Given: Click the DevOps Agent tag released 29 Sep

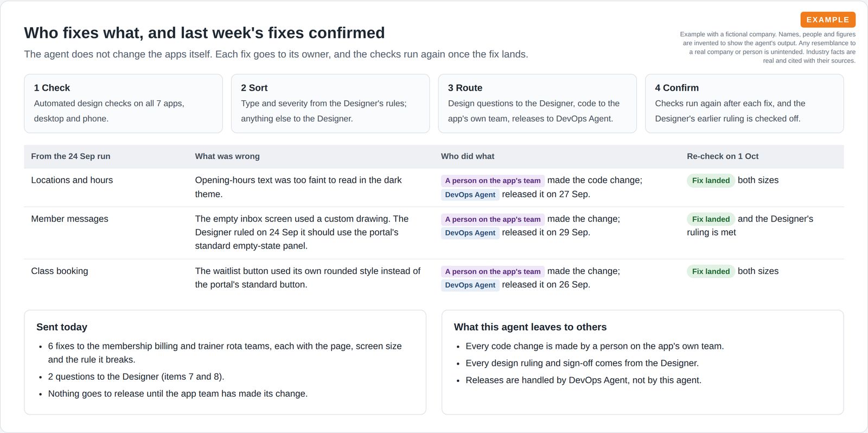Looking at the screenshot, I should tap(470, 233).
